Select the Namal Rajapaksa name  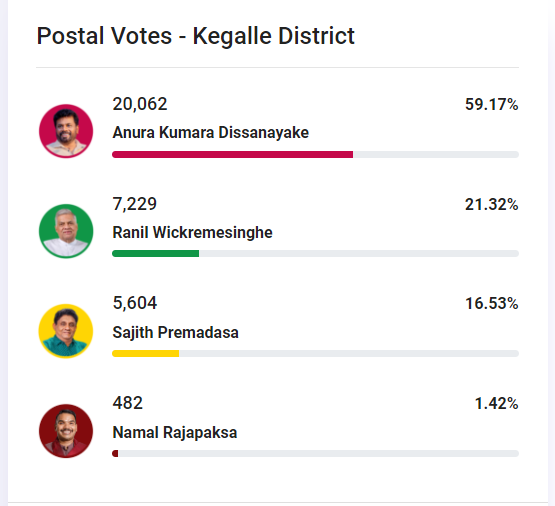pyautogui.click(x=175, y=433)
